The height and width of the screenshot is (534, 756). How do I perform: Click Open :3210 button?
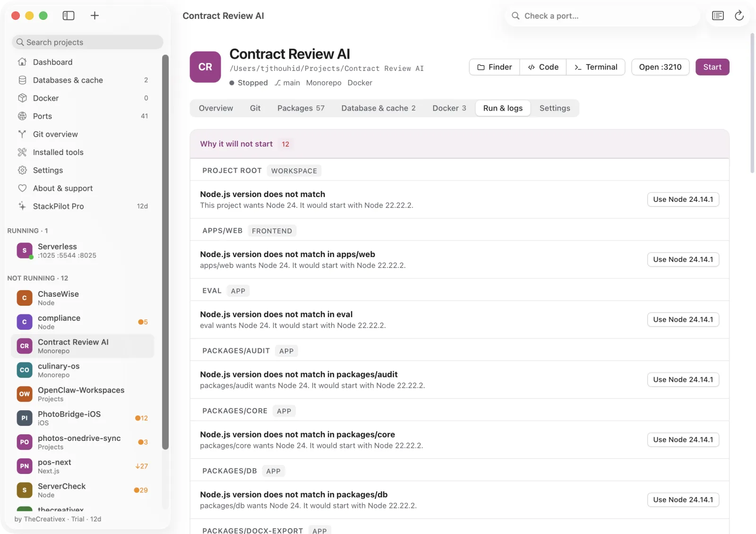(x=660, y=67)
